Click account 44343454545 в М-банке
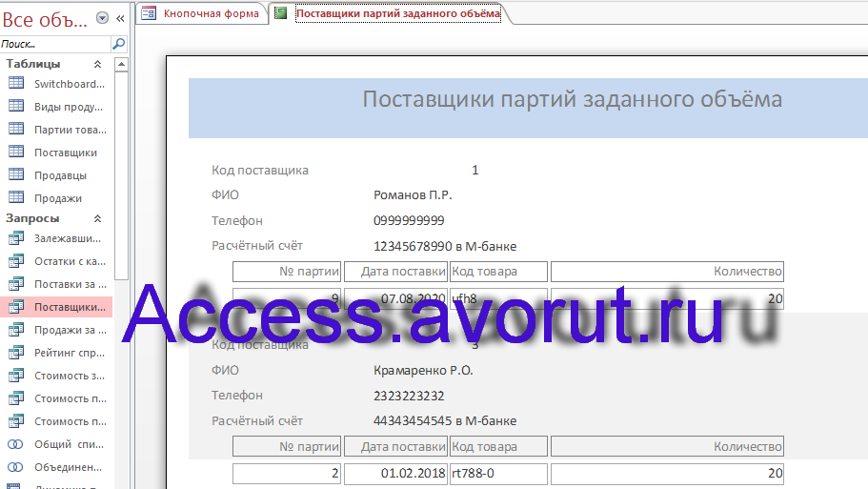Screen dimensions: 868x489 click(x=445, y=421)
